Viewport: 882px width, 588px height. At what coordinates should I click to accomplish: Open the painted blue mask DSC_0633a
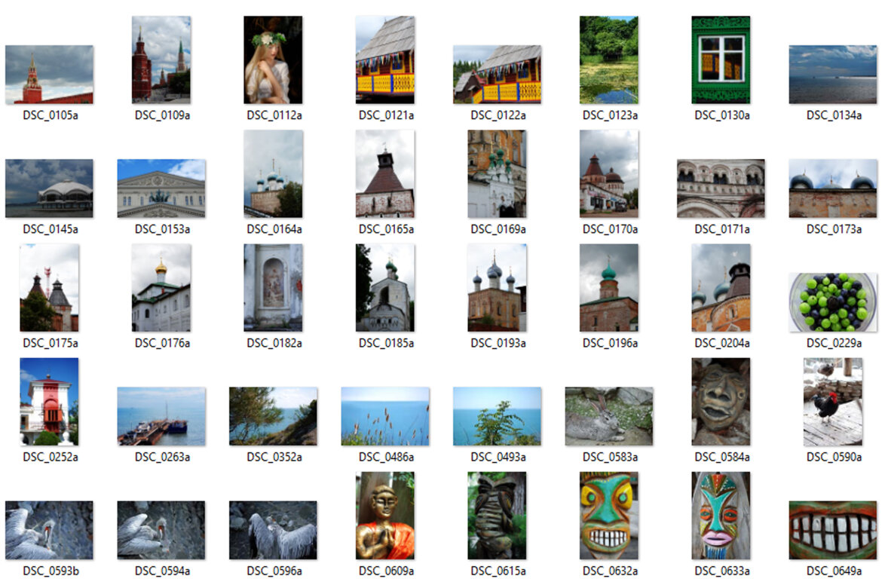(720, 514)
